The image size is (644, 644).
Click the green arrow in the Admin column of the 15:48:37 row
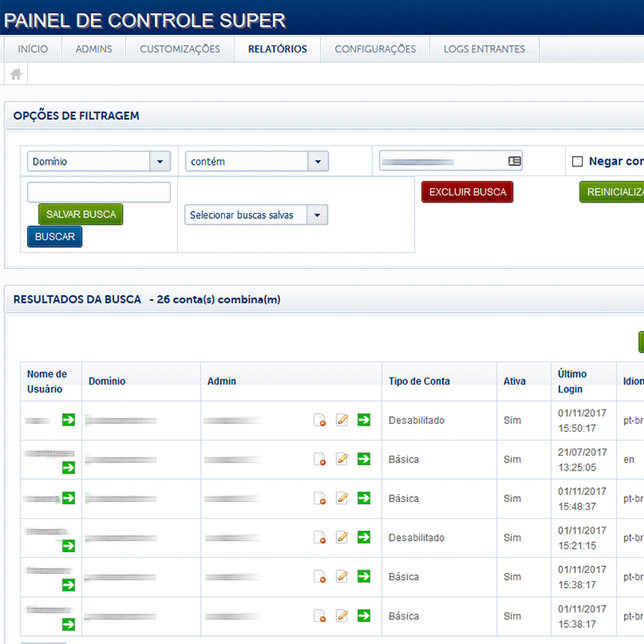click(x=364, y=498)
